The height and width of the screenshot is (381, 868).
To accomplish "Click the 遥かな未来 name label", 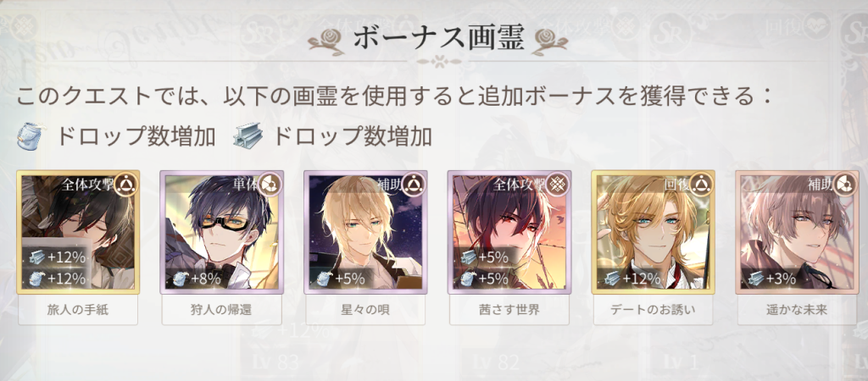I will click(797, 310).
